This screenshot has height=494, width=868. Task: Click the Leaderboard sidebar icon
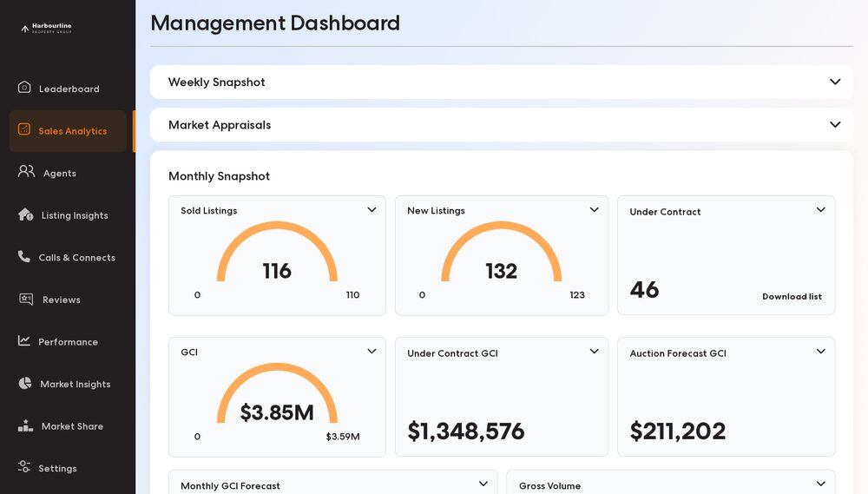pos(24,87)
